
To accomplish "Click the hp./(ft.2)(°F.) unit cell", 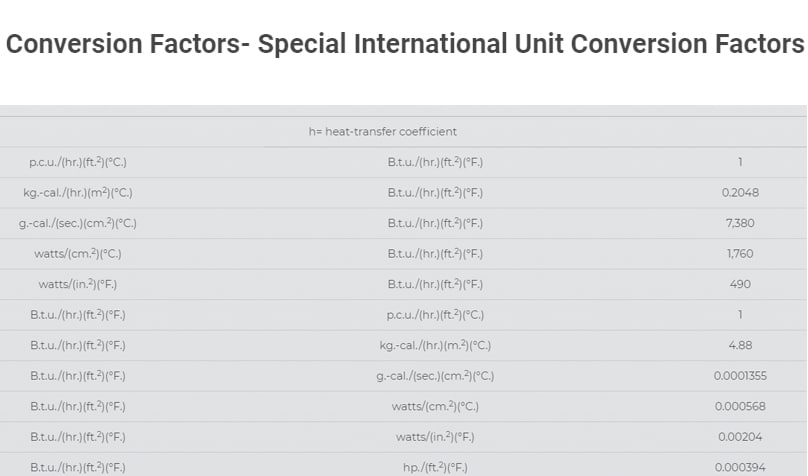I will tap(441, 467).
